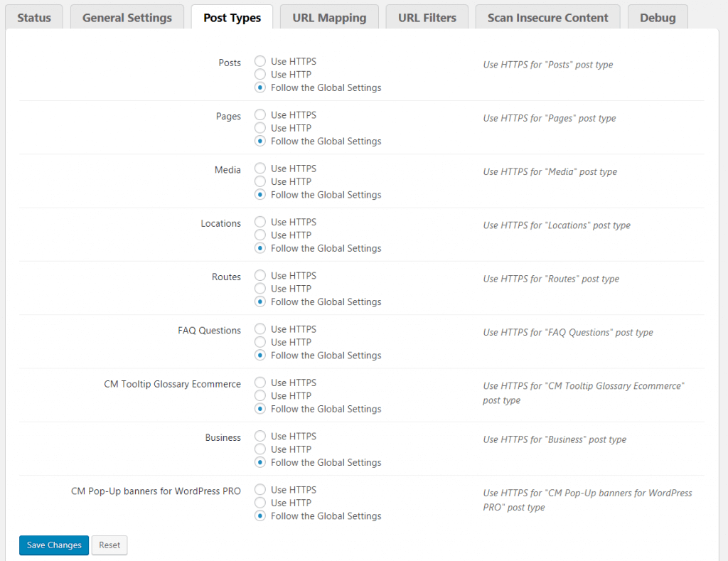Open the URL Mapping tab
This screenshot has width=728, height=561.
(329, 18)
